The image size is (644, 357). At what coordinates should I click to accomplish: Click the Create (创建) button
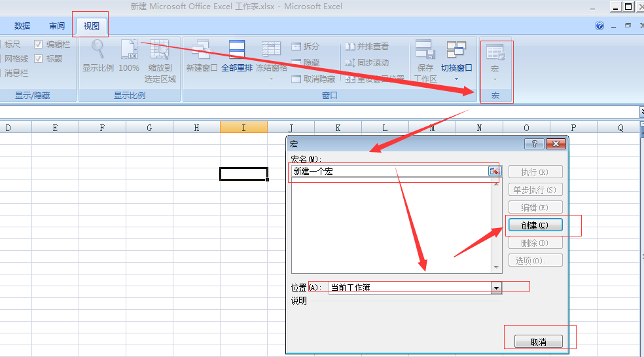535,225
